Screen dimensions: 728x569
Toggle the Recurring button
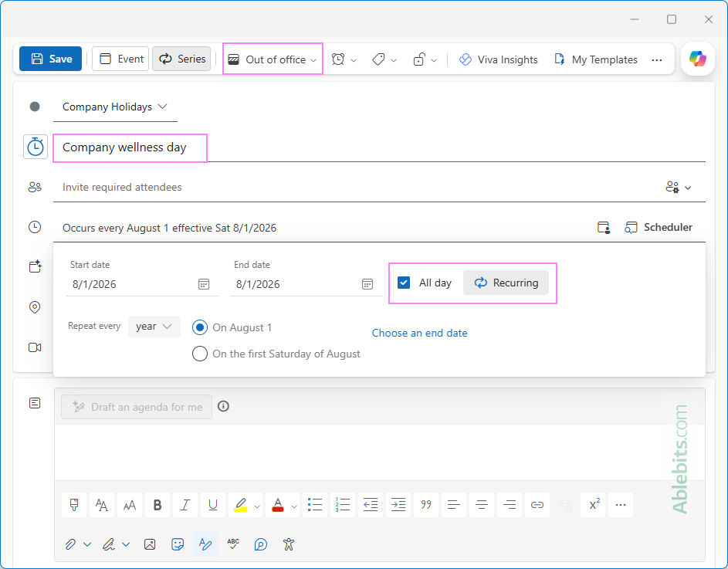point(506,283)
